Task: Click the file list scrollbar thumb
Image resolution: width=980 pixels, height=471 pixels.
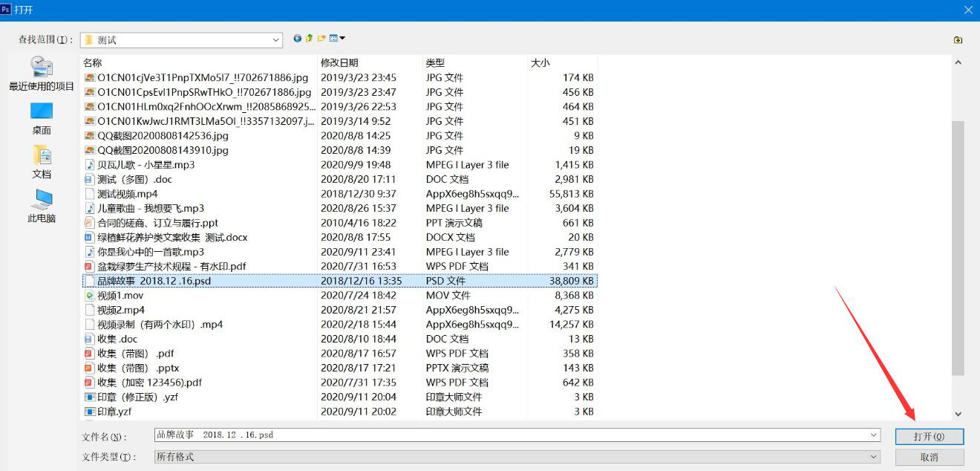Action: (958, 248)
